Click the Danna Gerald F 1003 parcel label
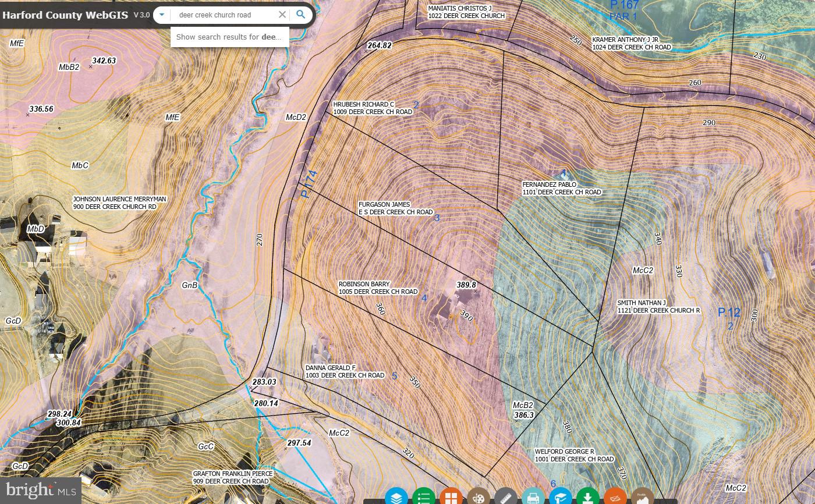Viewport: 815px width, 504px height. point(345,372)
